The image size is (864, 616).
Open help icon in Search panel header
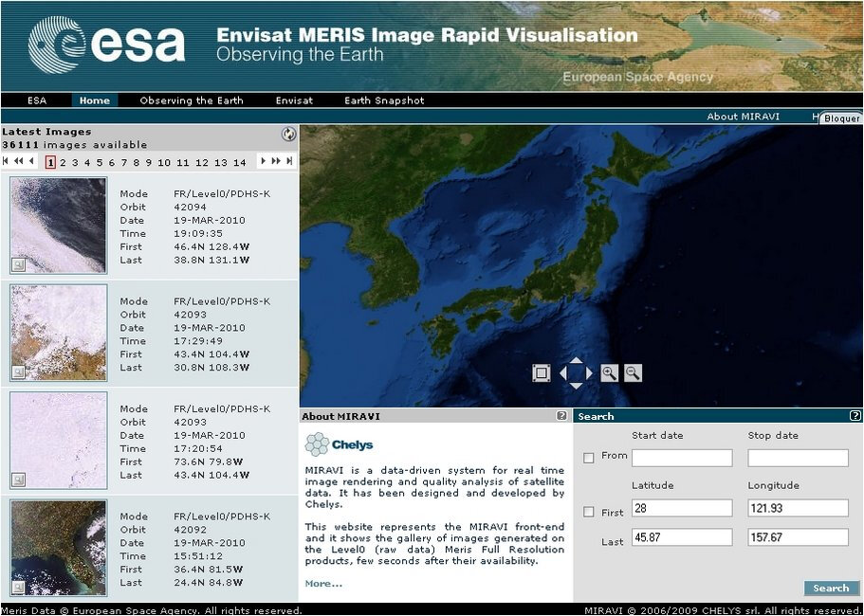pos(855,416)
